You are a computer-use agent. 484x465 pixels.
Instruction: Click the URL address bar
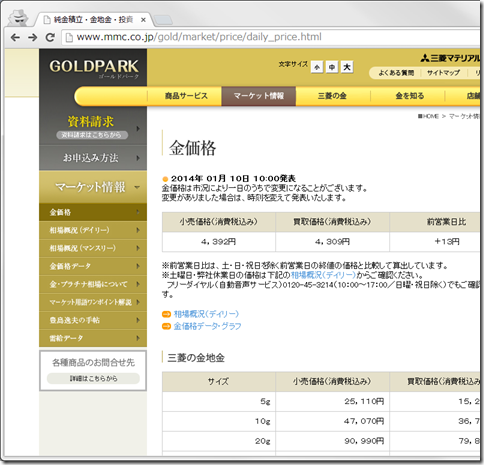tap(272, 37)
